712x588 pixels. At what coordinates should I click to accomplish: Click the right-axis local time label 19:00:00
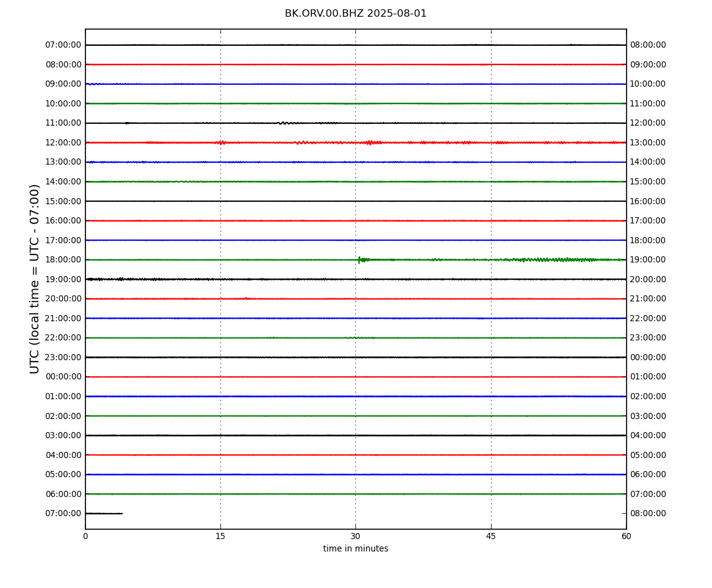648,260
